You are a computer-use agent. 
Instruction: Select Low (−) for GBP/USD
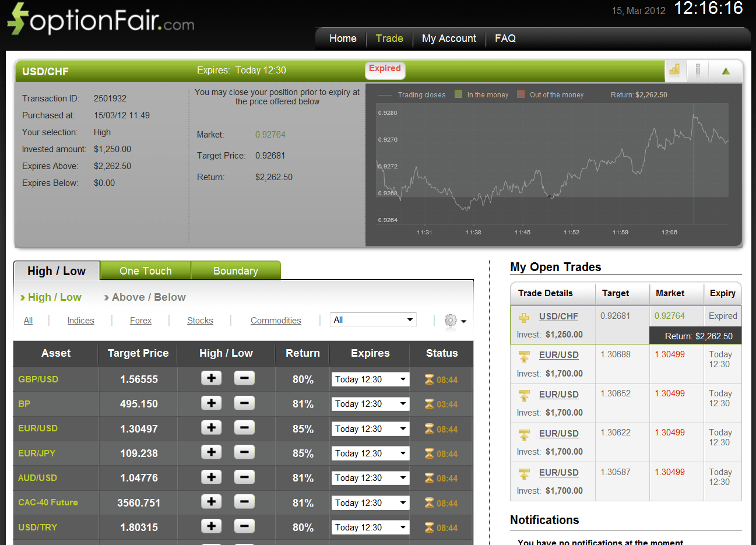pyautogui.click(x=244, y=378)
